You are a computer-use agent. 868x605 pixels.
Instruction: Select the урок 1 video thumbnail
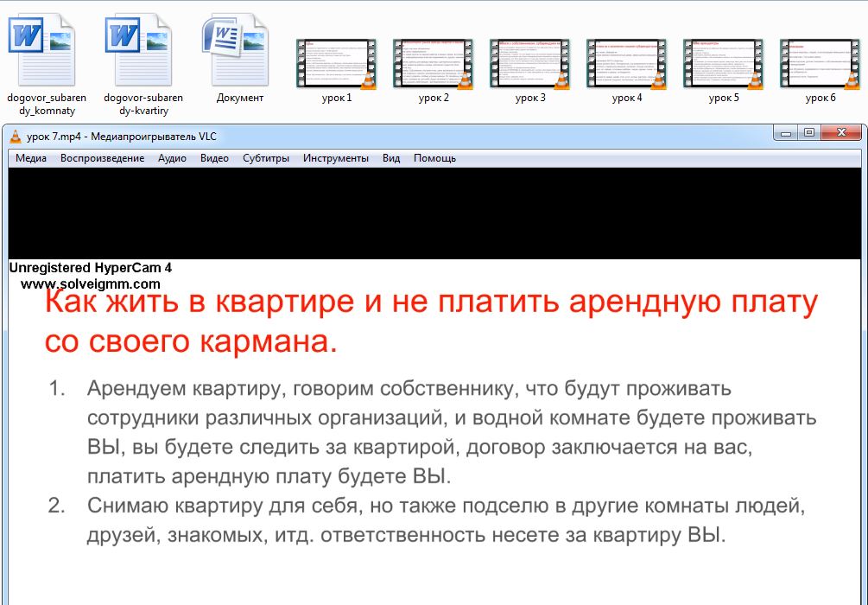click(337, 64)
